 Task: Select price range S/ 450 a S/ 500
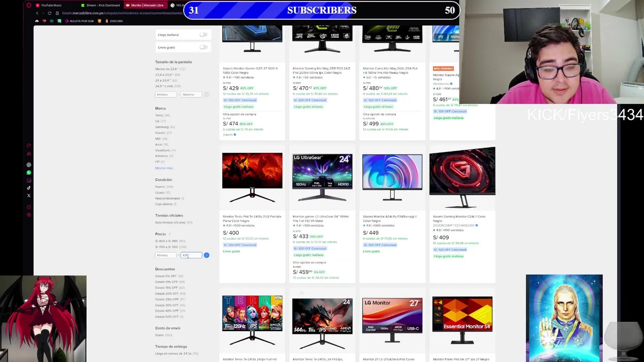[x=167, y=247]
